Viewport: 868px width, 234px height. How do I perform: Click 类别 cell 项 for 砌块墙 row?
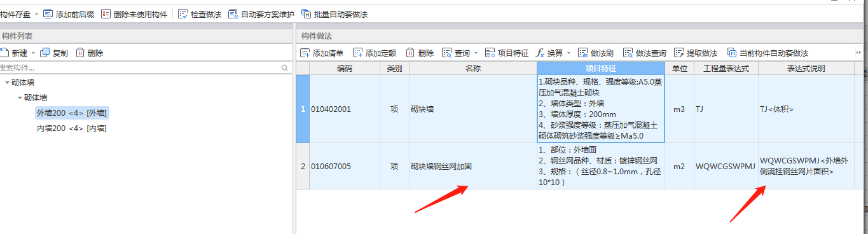394,109
